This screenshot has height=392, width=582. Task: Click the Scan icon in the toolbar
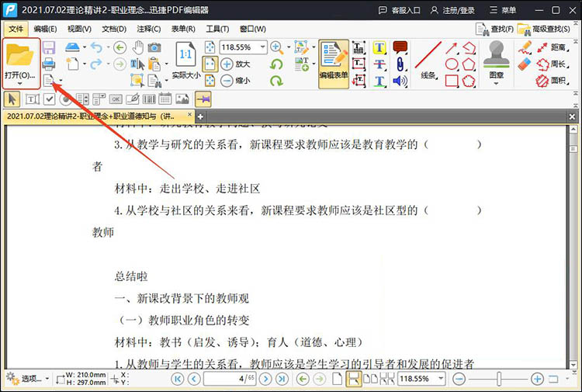[x=72, y=47]
